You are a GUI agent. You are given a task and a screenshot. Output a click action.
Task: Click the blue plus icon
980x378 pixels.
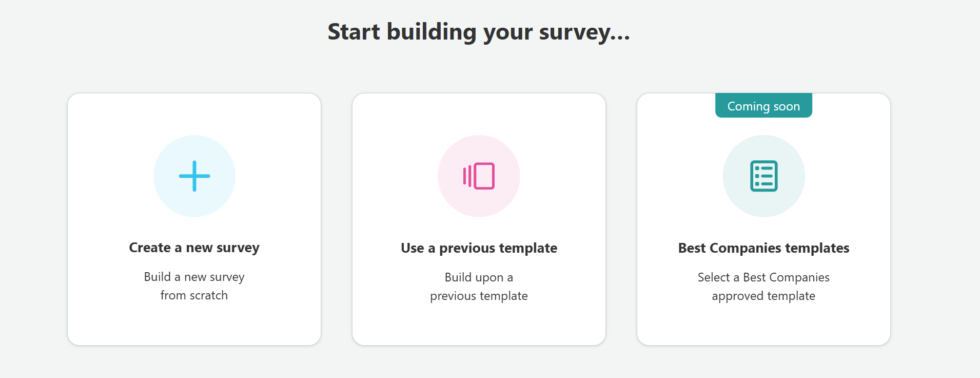click(x=194, y=176)
